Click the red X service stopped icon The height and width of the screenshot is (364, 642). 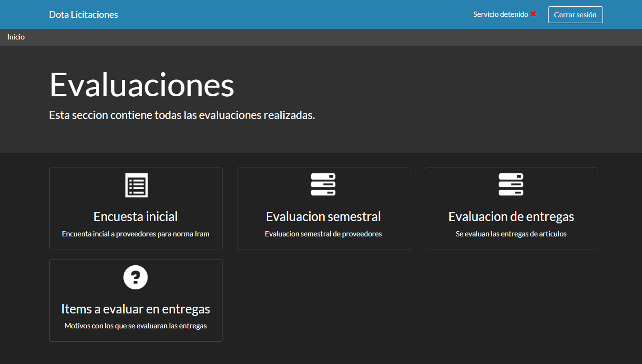click(534, 14)
